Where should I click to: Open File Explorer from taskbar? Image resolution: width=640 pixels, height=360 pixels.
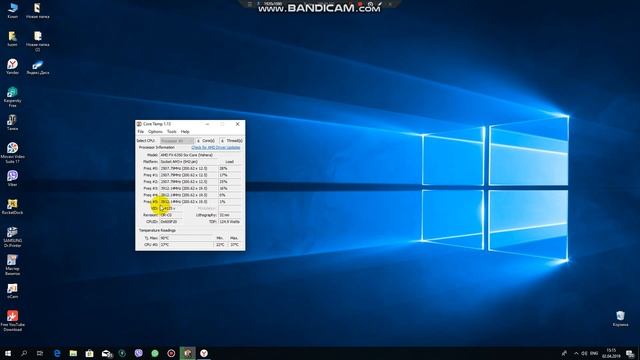(73, 353)
